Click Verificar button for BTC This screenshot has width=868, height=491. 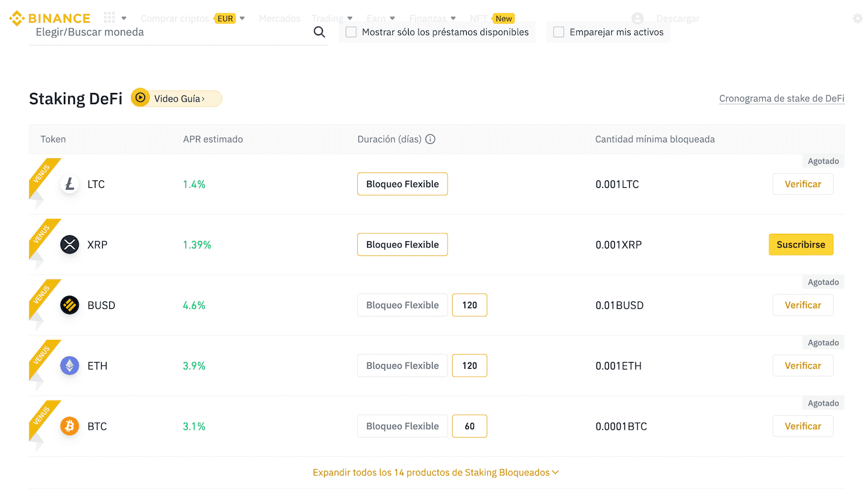click(803, 427)
